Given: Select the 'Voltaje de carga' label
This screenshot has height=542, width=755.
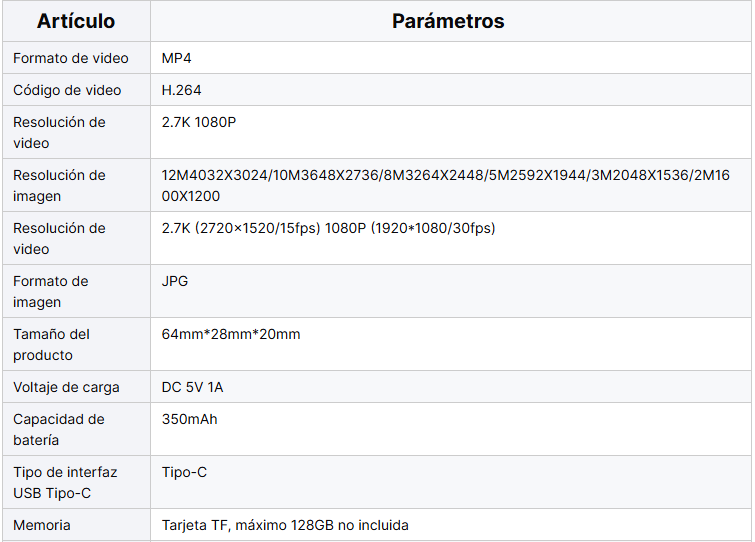Looking at the screenshot, I should [x=66, y=387].
